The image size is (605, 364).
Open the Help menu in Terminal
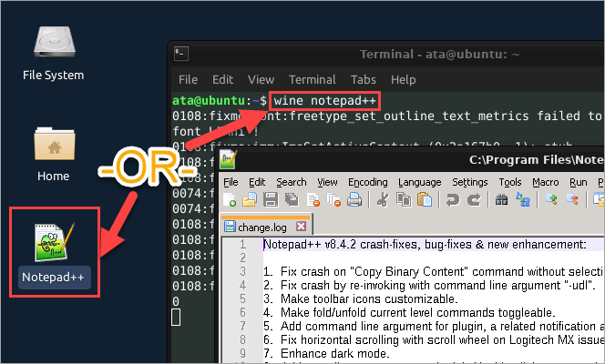click(x=404, y=79)
